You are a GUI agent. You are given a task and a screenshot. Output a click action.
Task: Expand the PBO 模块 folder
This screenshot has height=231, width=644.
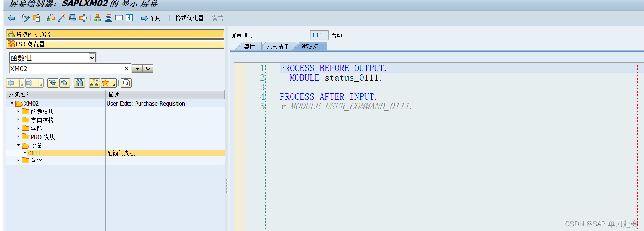point(18,137)
